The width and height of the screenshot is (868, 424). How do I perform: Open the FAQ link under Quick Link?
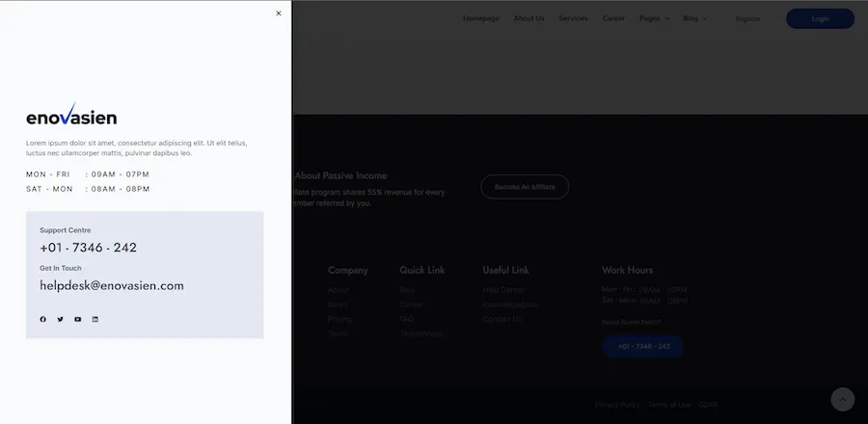pos(406,319)
